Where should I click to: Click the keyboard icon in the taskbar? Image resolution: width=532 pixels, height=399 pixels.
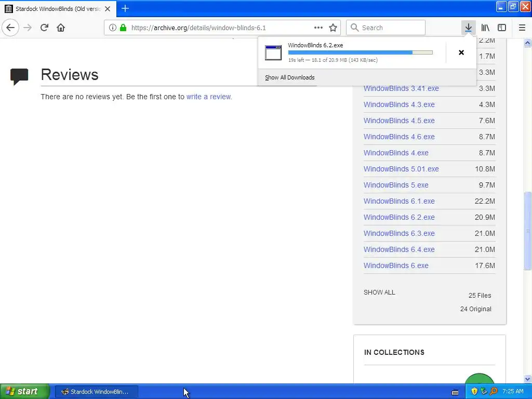[455, 392]
